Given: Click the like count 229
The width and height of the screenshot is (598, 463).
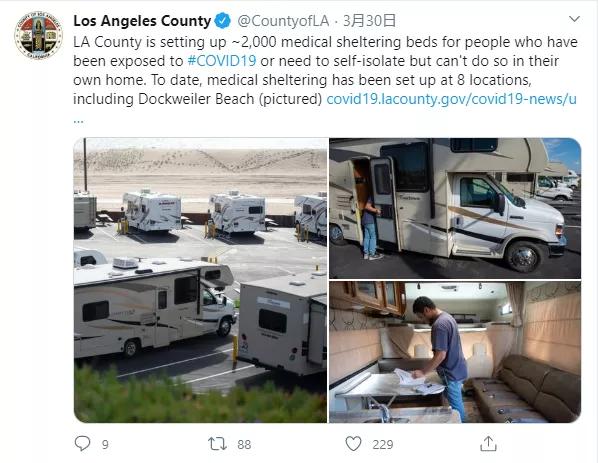Looking at the screenshot, I should (383, 445).
